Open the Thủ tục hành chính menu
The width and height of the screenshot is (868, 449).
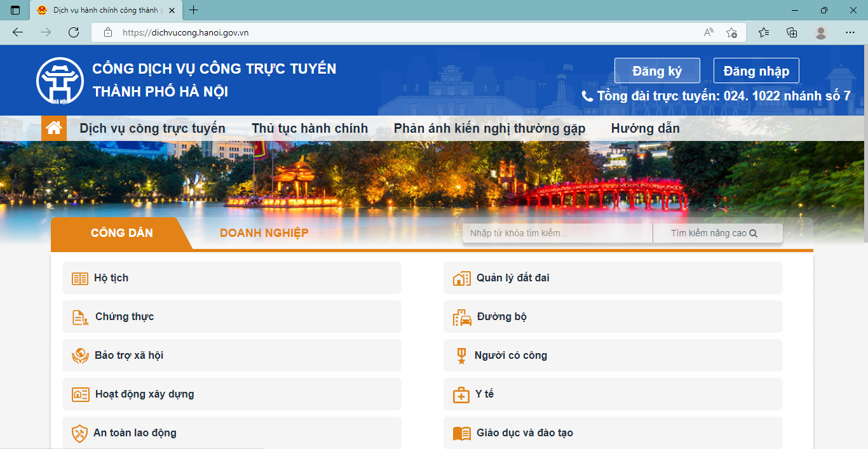coord(309,128)
